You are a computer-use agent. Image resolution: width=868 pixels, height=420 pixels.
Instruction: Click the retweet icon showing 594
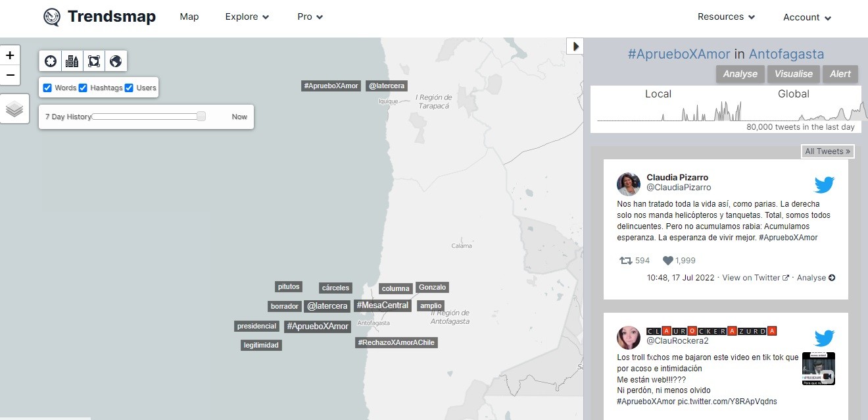626,261
